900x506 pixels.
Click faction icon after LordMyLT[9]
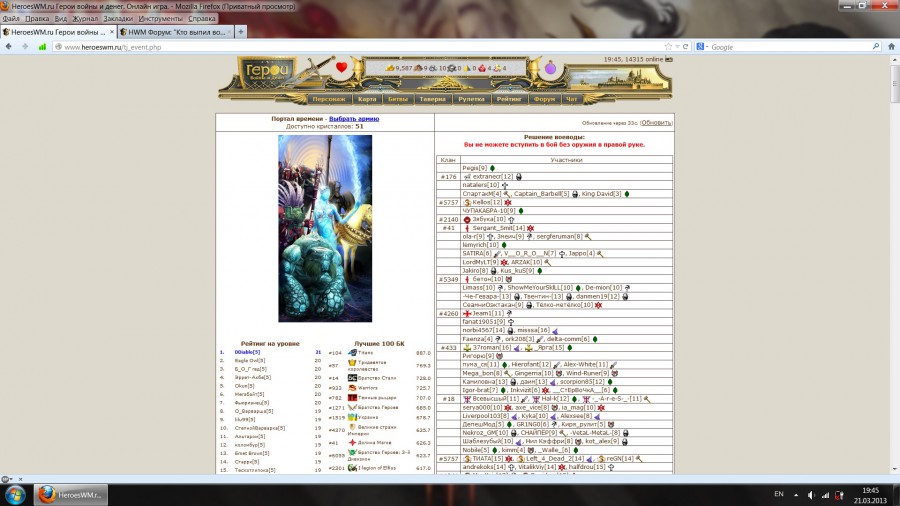tap(504, 262)
